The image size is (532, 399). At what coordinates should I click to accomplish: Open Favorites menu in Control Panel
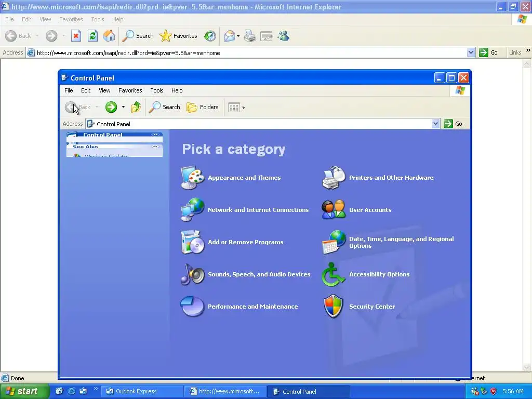pyautogui.click(x=130, y=90)
